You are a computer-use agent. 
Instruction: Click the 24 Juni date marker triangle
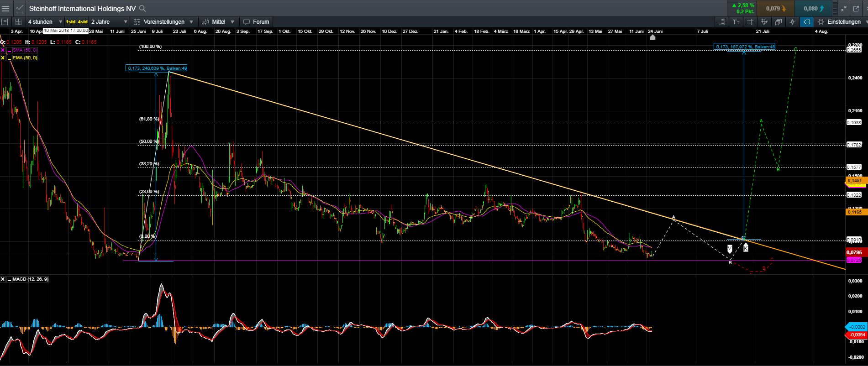tap(652, 37)
